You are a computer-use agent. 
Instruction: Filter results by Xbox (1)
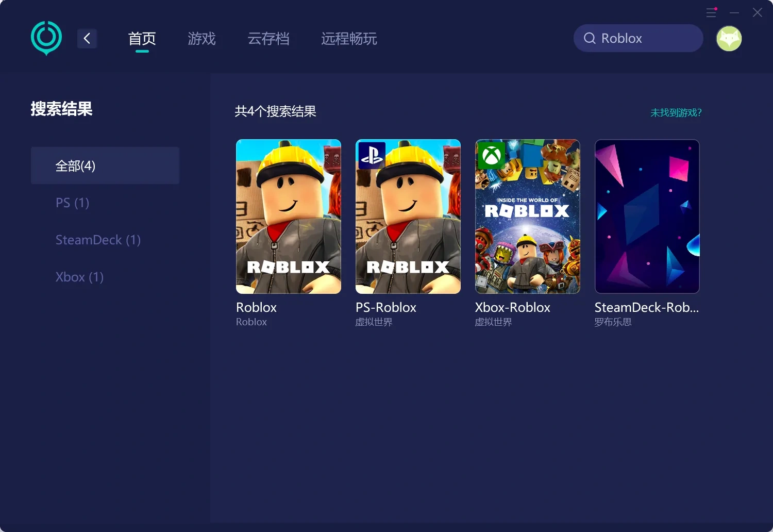(79, 277)
